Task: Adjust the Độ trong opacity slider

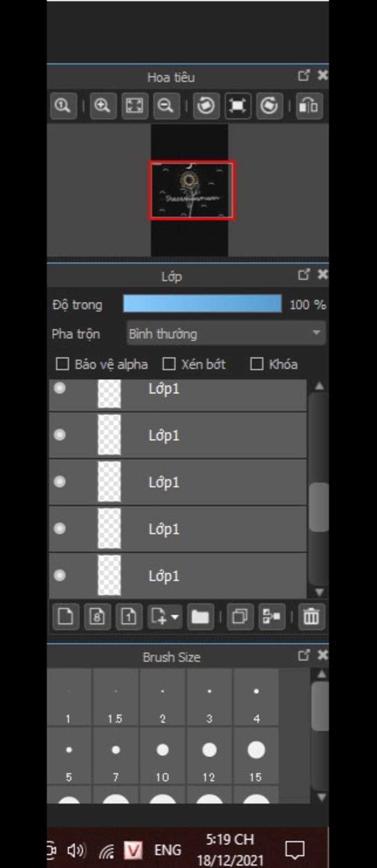Action: click(x=202, y=304)
